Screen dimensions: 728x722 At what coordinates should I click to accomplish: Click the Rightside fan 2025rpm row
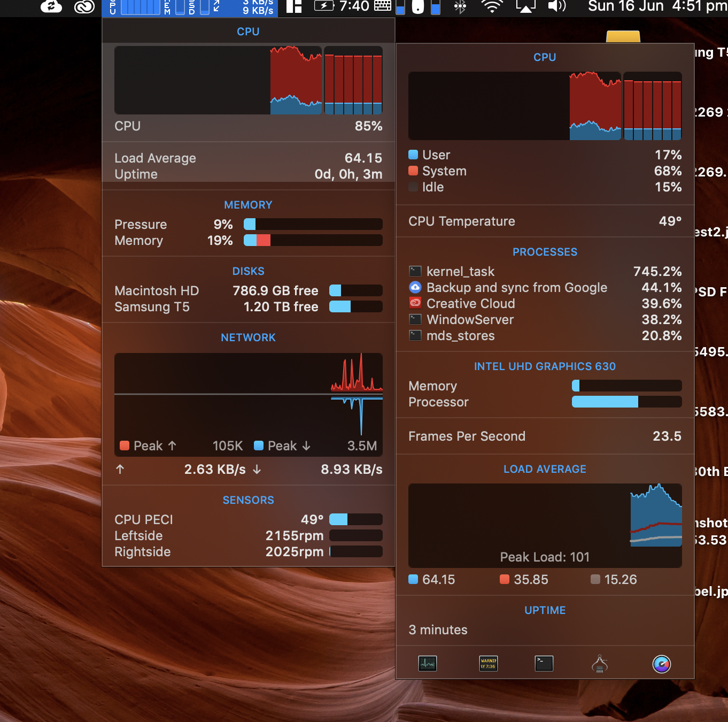pyautogui.click(x=249, y=552)
